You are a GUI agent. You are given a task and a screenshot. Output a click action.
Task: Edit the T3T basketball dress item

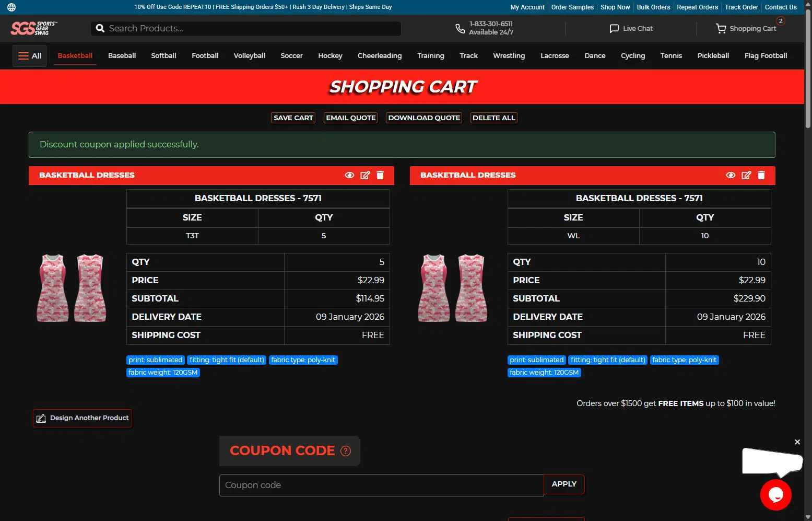click(x=365, y=175)
